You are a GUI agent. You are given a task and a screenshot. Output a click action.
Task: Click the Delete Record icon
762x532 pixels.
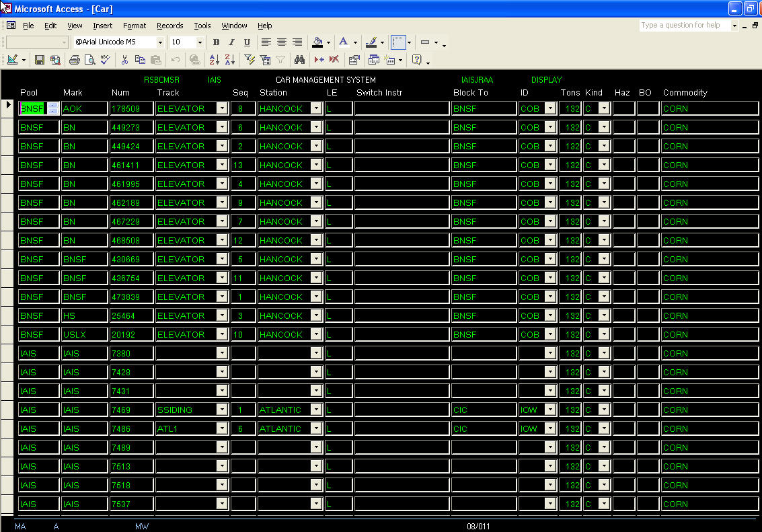[334, 60]
